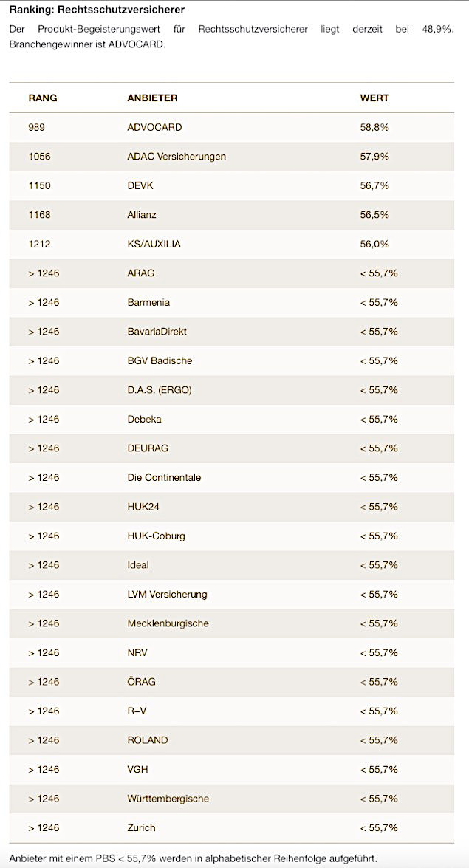Image resolution: width=469 pixels, height=868 pixels.
Task: Select the 56,0% value
Action: point(374,244)
